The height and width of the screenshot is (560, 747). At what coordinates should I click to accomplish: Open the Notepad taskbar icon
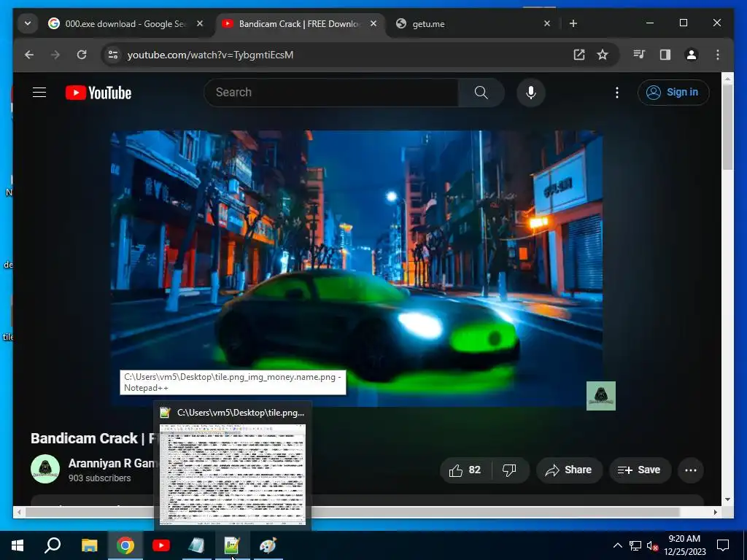[197, 545]
